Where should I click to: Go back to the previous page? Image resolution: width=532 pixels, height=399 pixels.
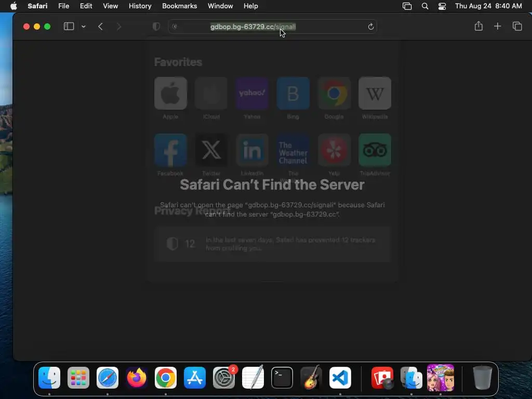pos(100,26)
